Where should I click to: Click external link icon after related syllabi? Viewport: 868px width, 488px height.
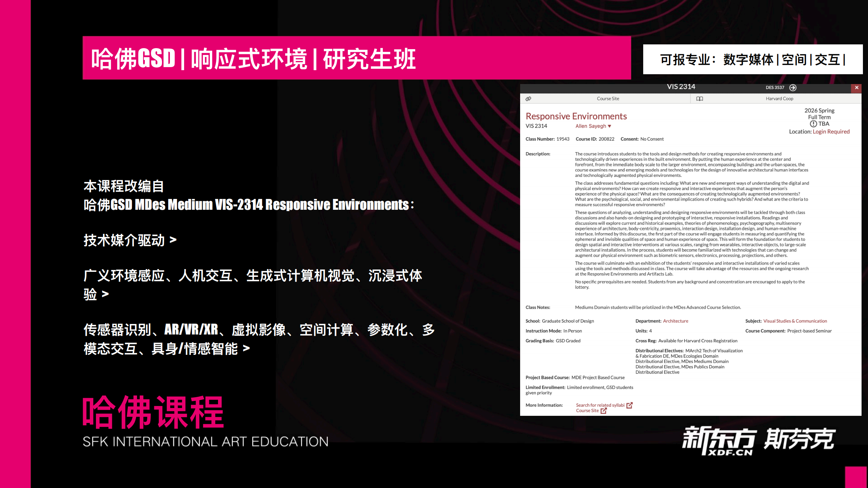click(x=630, y=405)
